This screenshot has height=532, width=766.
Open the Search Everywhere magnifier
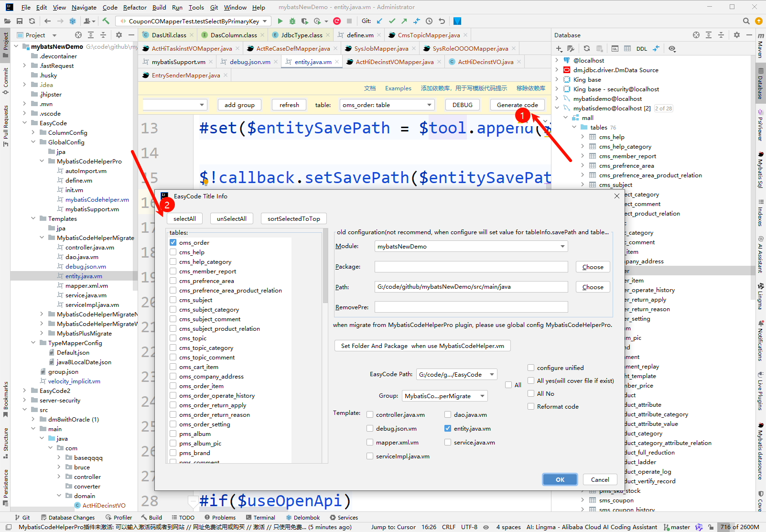(x=746, y=21)
